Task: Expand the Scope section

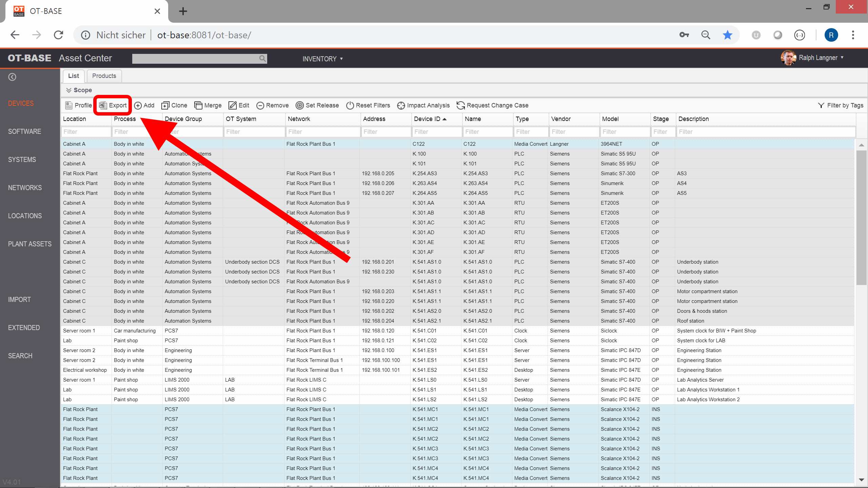Action: [79, 90]
